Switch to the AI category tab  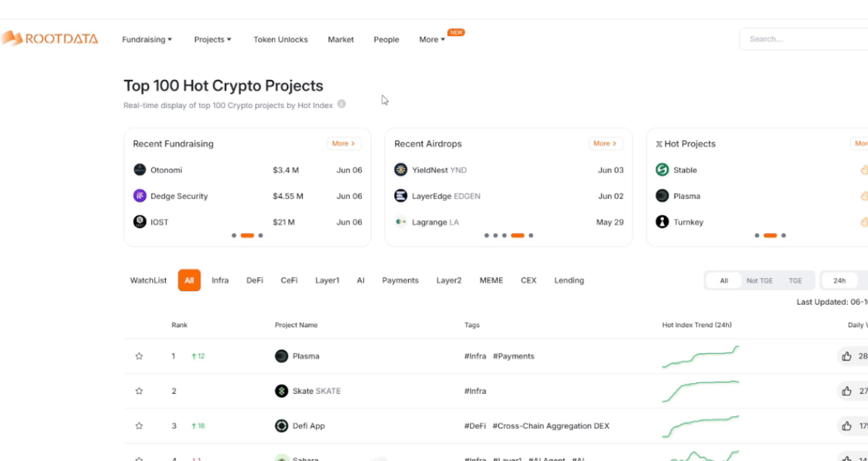[x=360, y=280]
